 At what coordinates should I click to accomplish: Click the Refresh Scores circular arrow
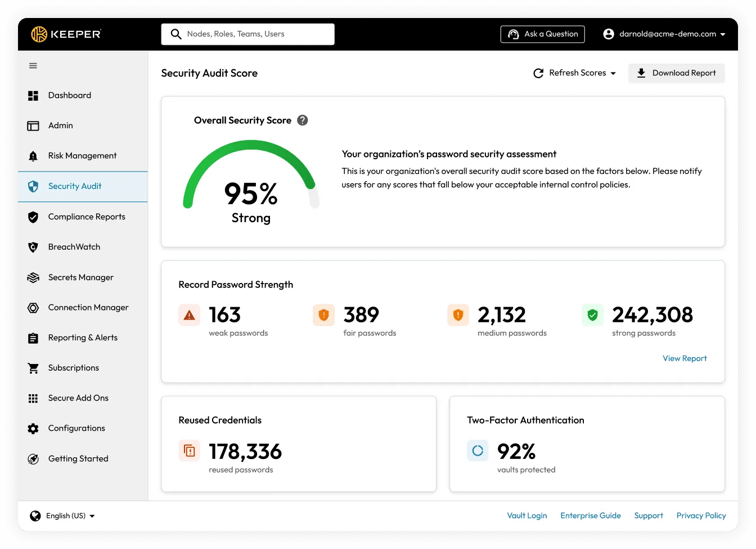pyautogui.click(x=538, y=73)
